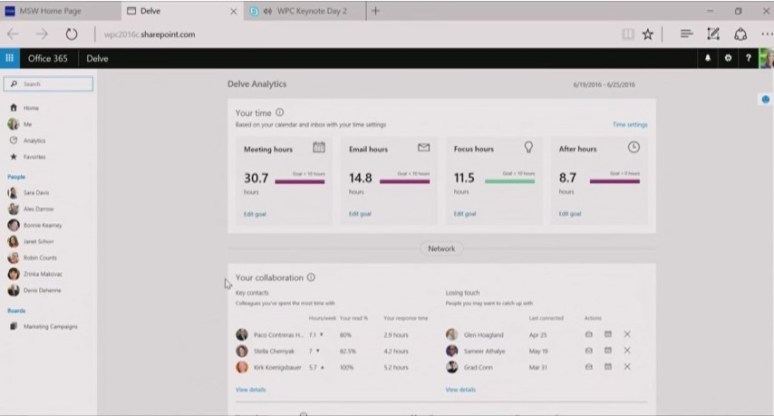Click the After hours clock icon
The height and width of the screenshot is (416, 774).
pos(634,147)
